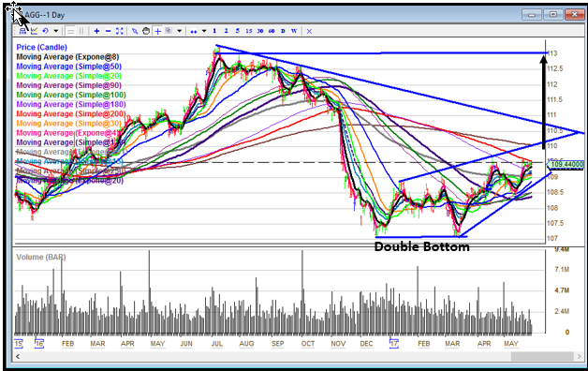
Task: Select the pencil drawing tool
Action: click(x=135, y=31)
